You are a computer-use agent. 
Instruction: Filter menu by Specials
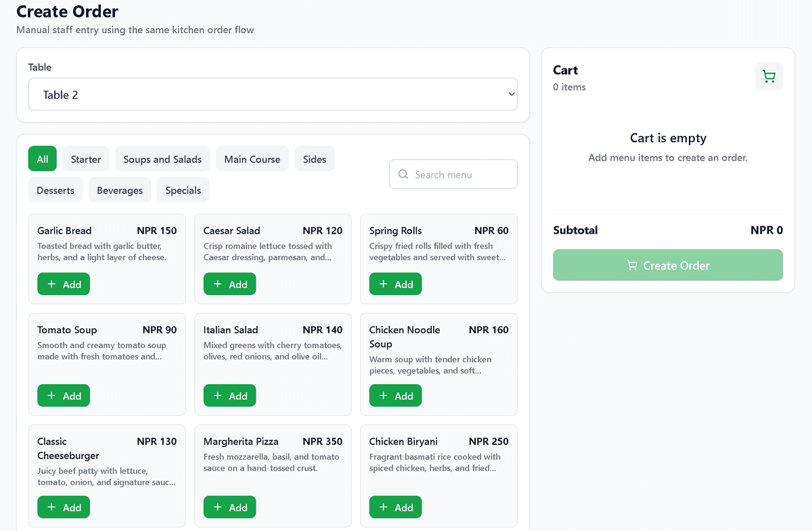[x=183, y=190]
